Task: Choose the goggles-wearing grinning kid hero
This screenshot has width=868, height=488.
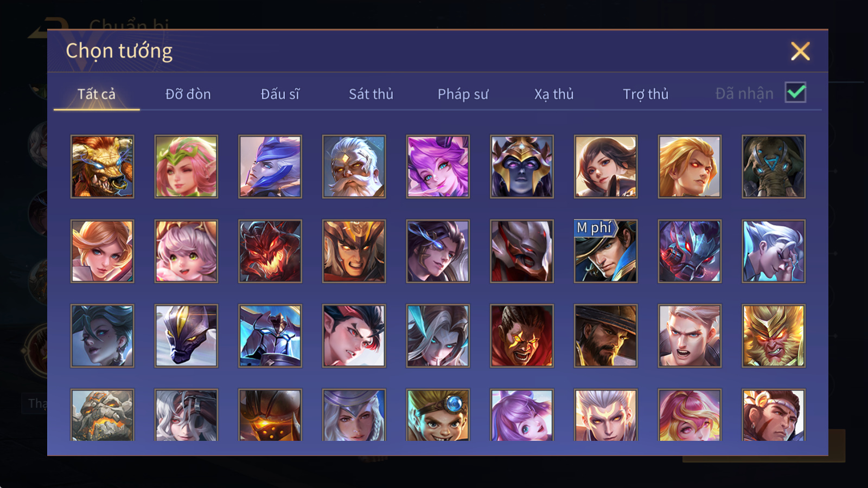Action: pyautogui.click(x=438, y=415)
